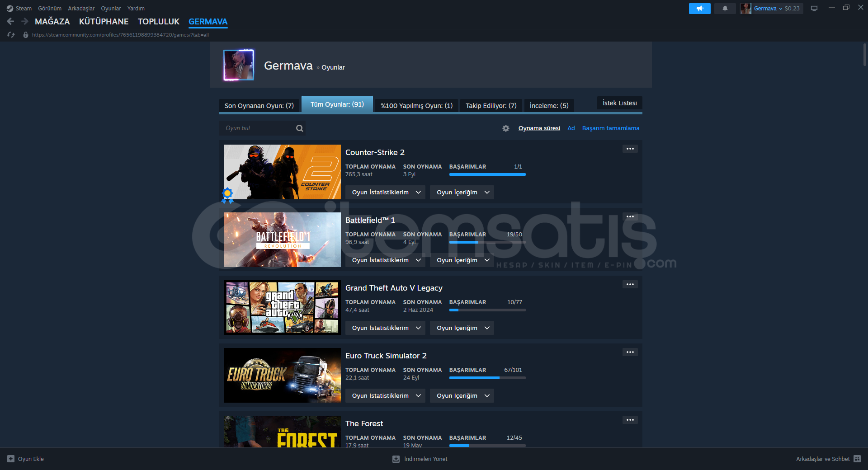Viewport: 868px width, 470px height.
Task: Click the Germava profile picture in the header
Action: click(239, 65)
